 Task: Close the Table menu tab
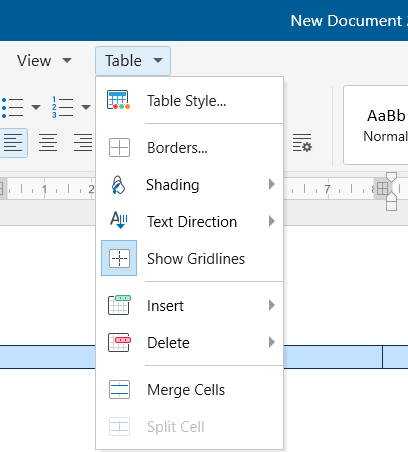tap(133, 61)
